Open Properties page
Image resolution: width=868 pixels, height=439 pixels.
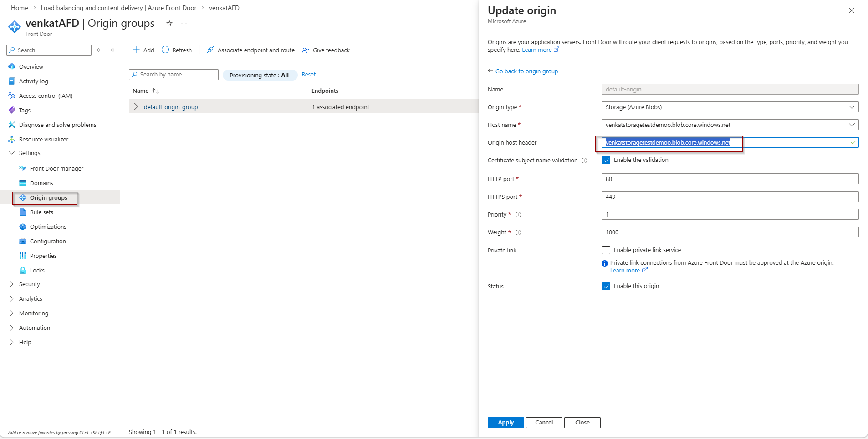tap(43, 256)
